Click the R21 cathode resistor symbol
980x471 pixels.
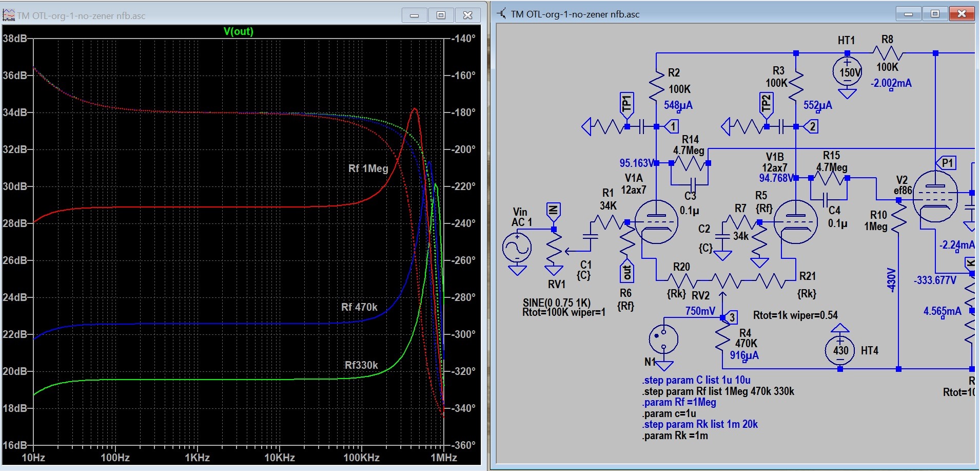coord(771,280)
